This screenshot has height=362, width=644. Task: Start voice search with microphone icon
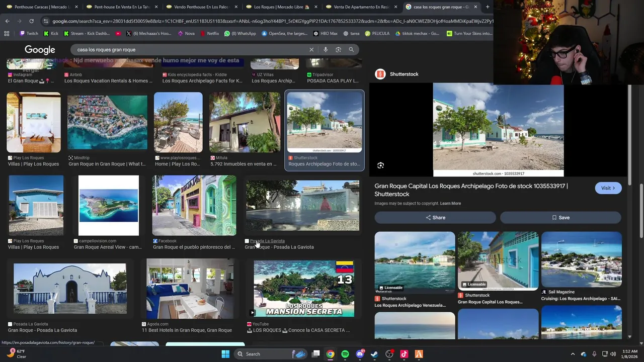coord(326,50)
